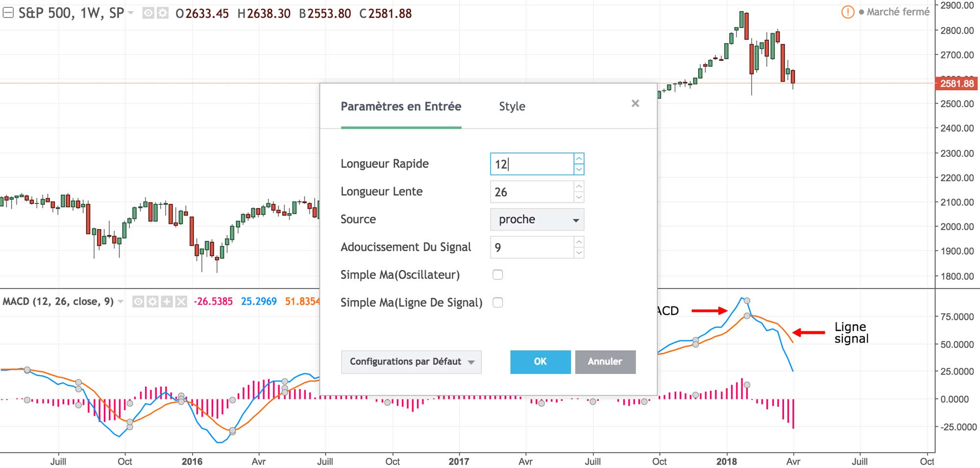Screen dimensions: 980x468
Task: Select Paramètres en Entrée tab
Action: [401, 106]
